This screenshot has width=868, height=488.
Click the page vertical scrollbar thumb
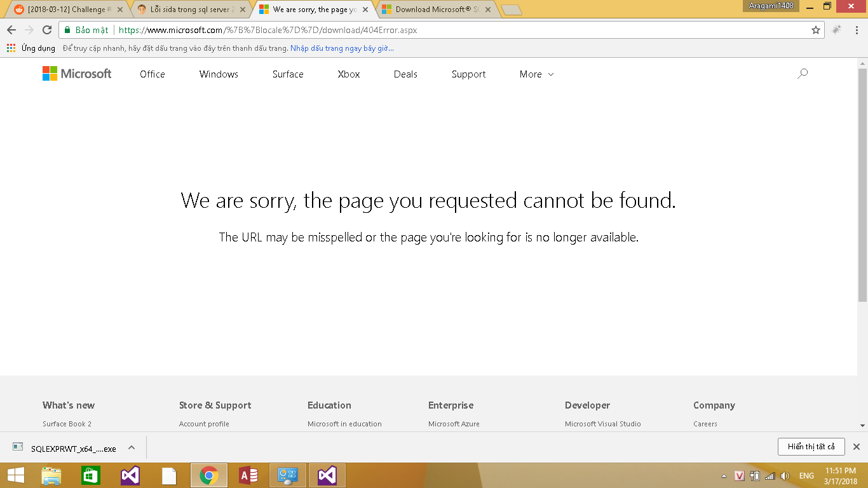[862, 184]
